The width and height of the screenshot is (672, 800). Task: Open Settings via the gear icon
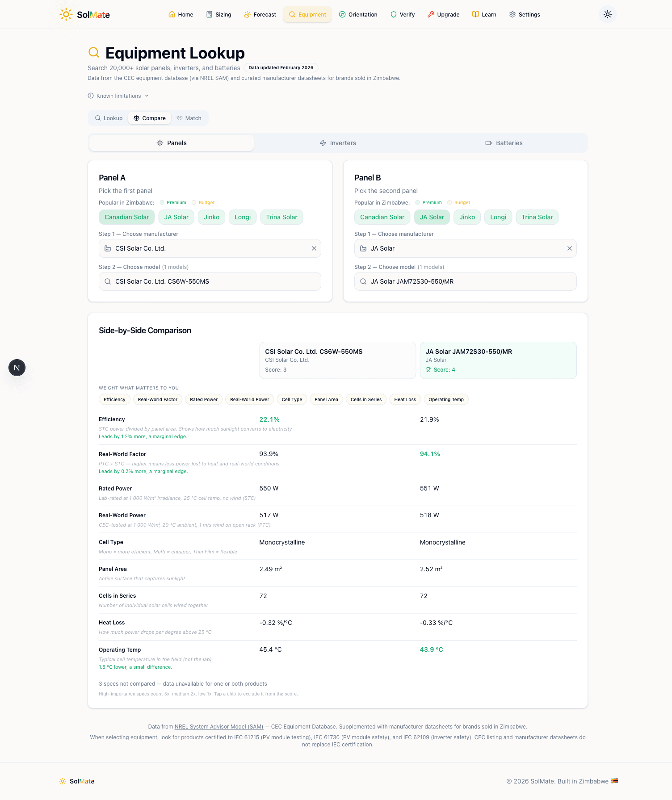[512, 14]
